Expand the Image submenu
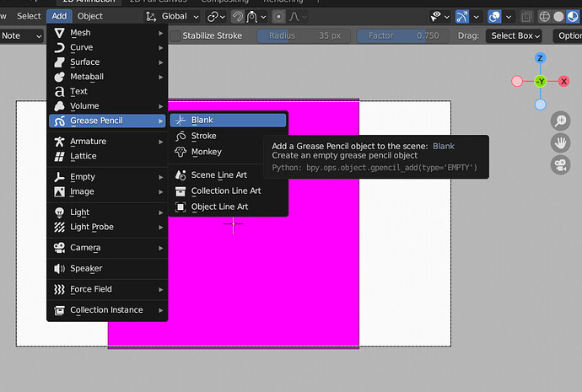The width and height of the screenshot is (582, 392). pos(107,191)
